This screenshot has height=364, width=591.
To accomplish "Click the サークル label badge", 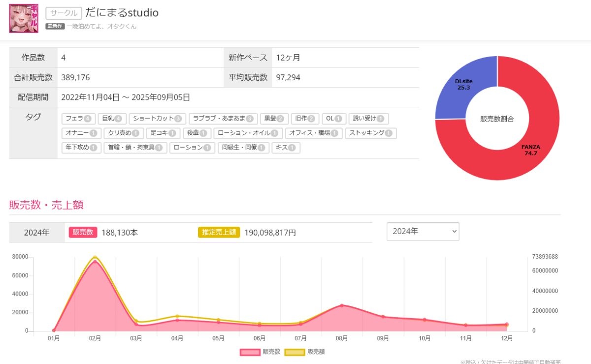I will coord(64,13).
